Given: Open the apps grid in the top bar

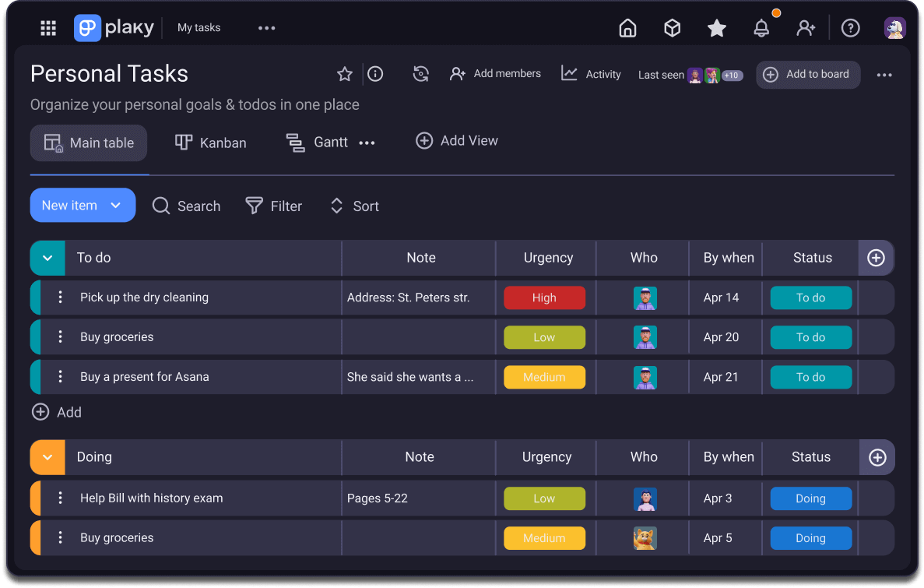Looking at the screenshot, I should [47, 27].
